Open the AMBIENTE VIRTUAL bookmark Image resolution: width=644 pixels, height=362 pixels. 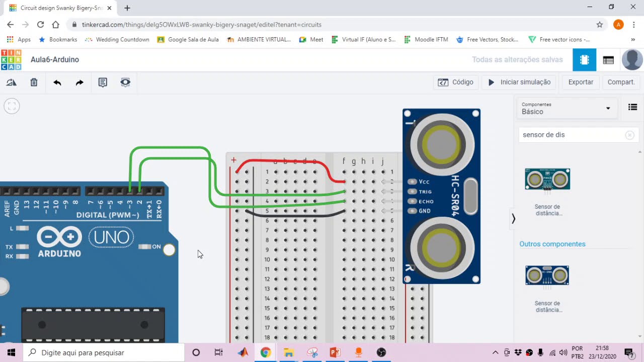click(x=259, y=39)
